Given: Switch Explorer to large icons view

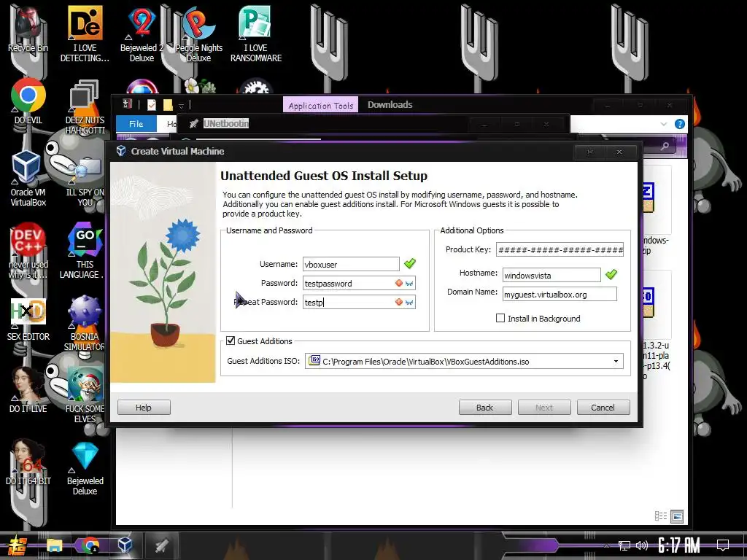Looking at the screenshot, I should [x=677, y=516].
